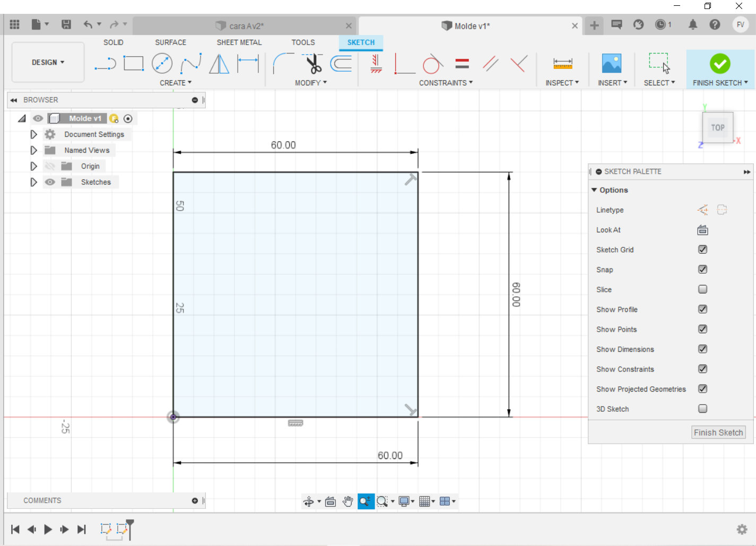
Task: Open the CONSTRAINTS dropdown menu
Action: 446,83
